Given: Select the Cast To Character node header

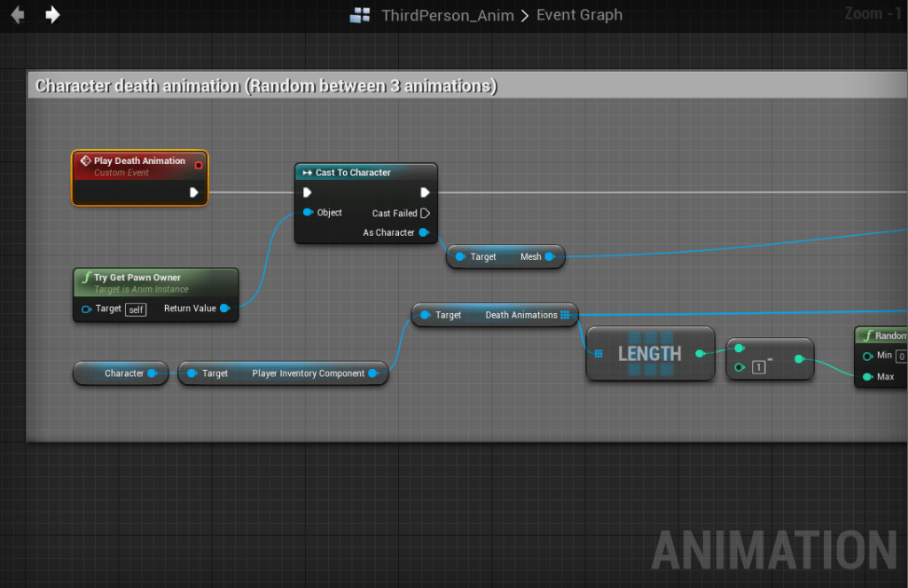Looking at the screenshot, I should [365, 172].
